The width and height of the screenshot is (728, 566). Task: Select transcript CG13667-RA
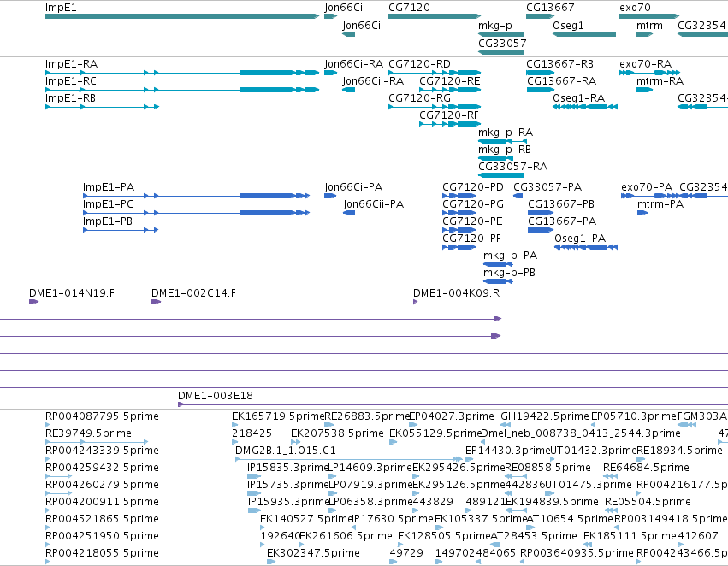[x=540, y=90]
